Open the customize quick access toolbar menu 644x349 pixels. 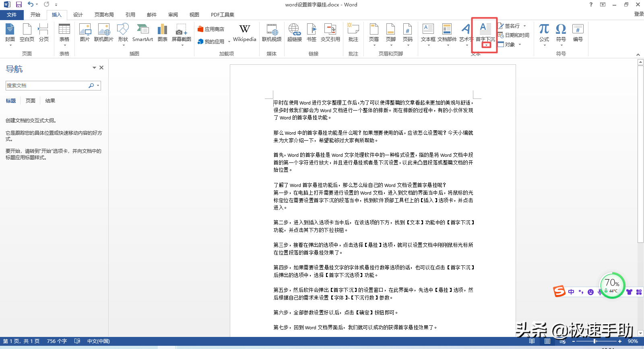[x=56, y=5]
